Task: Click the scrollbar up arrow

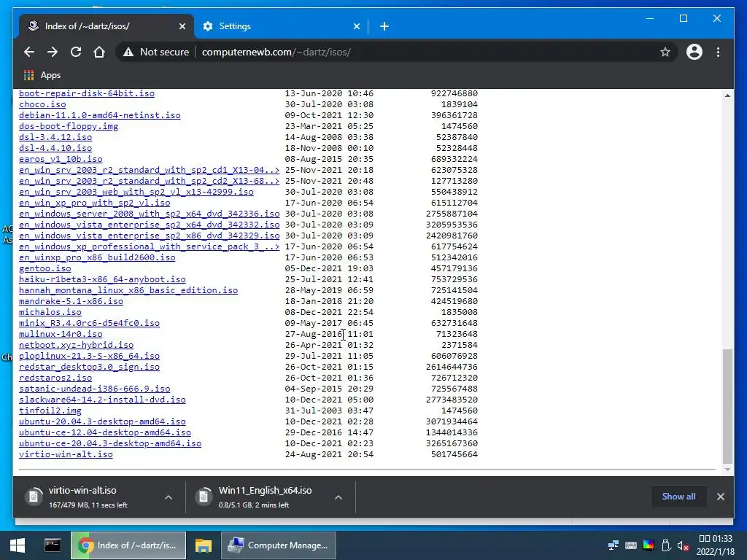Action: tap(727, 96)
